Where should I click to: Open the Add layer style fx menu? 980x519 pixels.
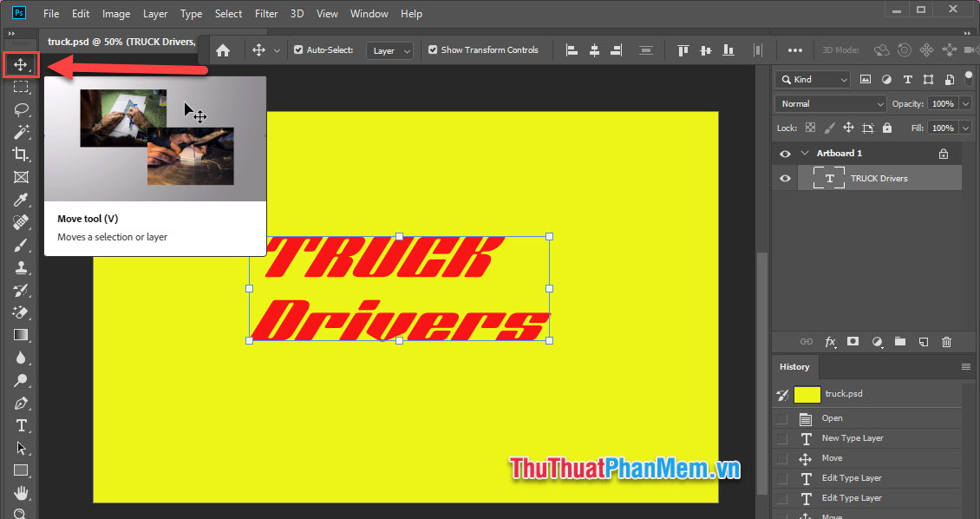pos(830,341)
